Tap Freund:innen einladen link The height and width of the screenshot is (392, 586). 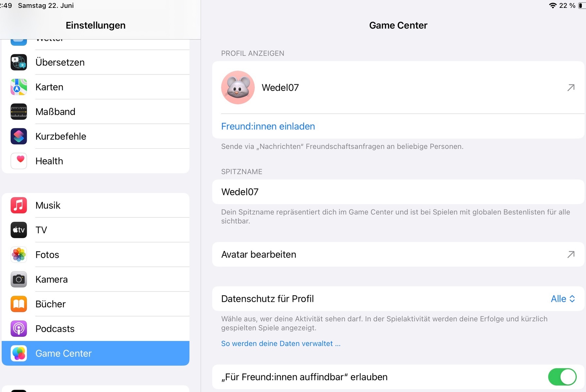pyautogui.click(x=268, y=126)
